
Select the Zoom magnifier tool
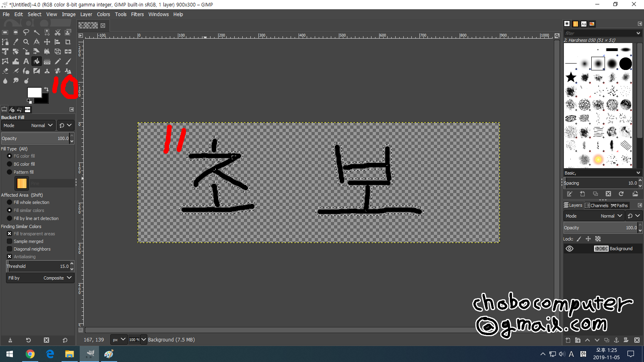point(26,42)
